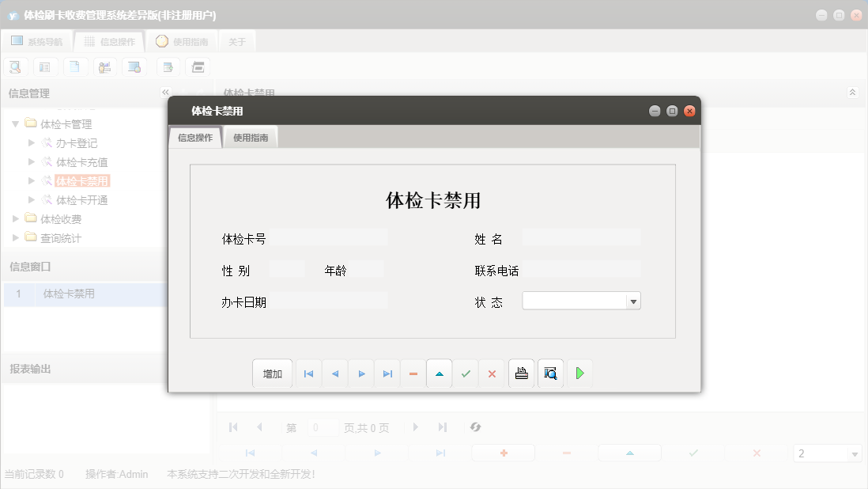Switch to the 使用指南 tab in the dialog

pos(250,136)
